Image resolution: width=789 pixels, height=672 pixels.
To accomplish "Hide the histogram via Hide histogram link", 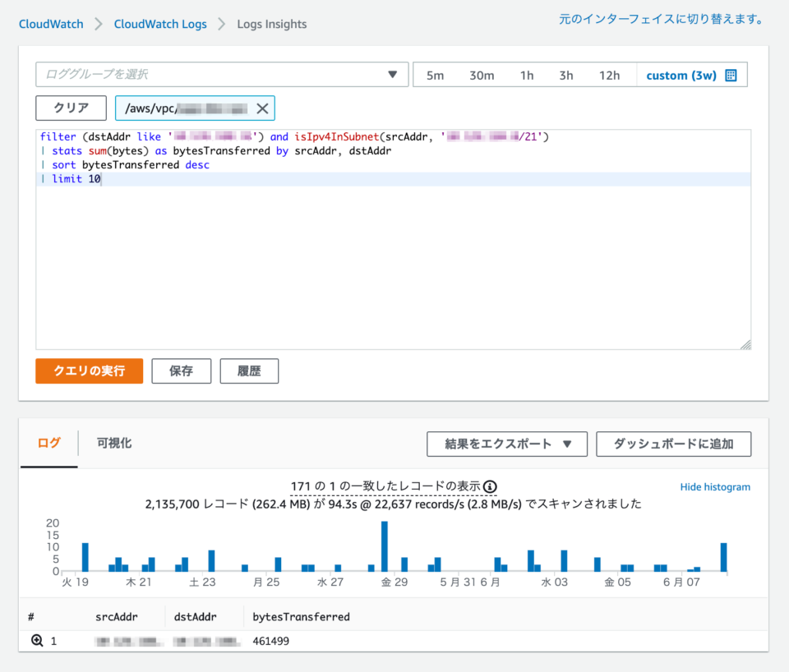I will point(715,487).
